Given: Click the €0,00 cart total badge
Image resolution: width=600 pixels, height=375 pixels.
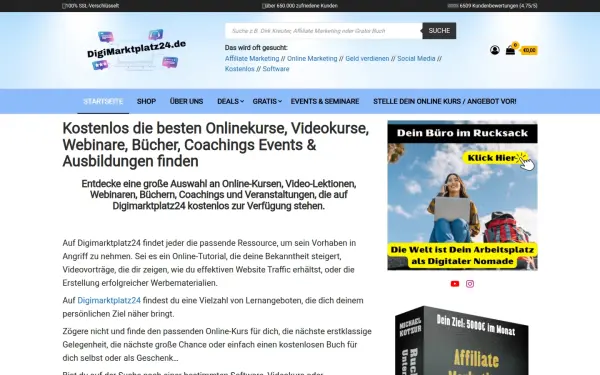Looking at the screenshot, I should pyautogui.click(x=529, y=51).
